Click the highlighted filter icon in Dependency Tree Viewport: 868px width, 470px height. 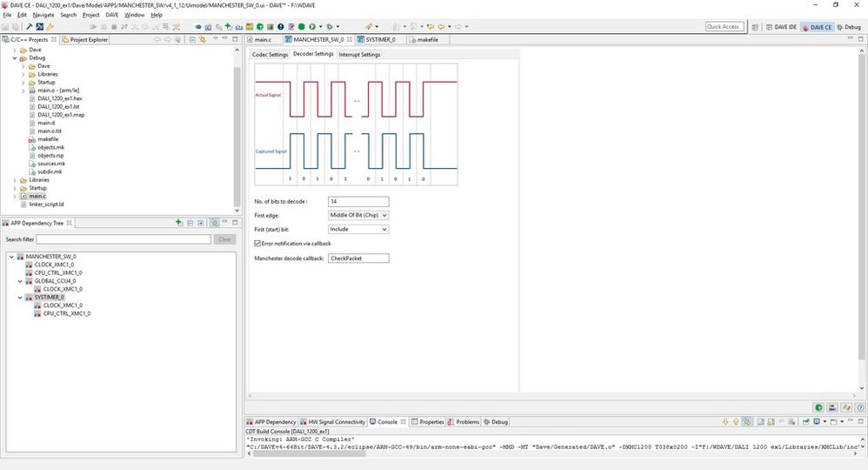(214, 222)
